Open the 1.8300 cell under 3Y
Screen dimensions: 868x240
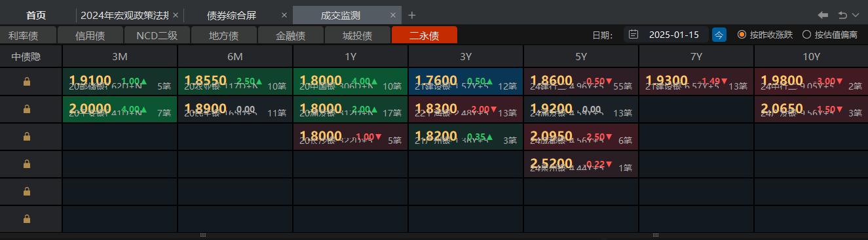pyautogui.click(x=466, y=109)
